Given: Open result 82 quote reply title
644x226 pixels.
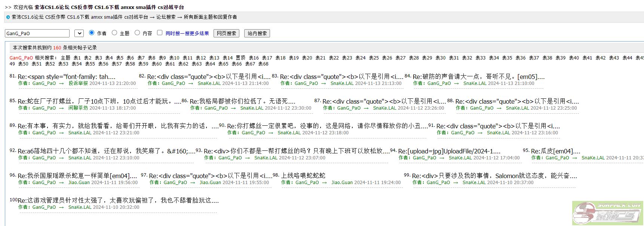Looking at the screenshot, I should (x=209, y=77).
